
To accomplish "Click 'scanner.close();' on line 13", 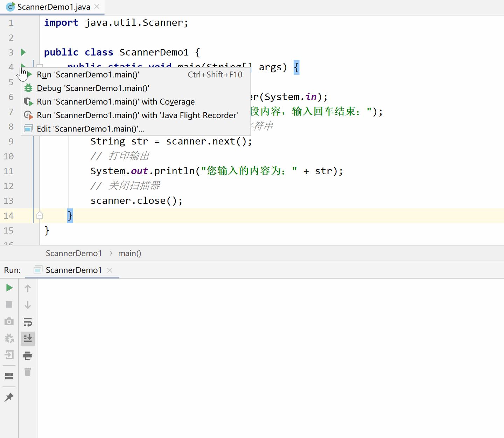I will coord(136,201).
